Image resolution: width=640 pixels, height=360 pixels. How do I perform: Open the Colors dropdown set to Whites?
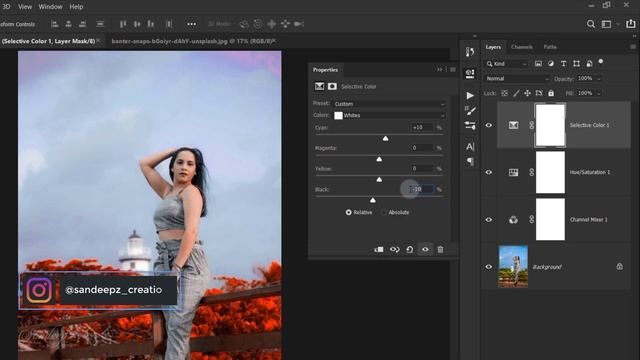click(x=389, y=116)
